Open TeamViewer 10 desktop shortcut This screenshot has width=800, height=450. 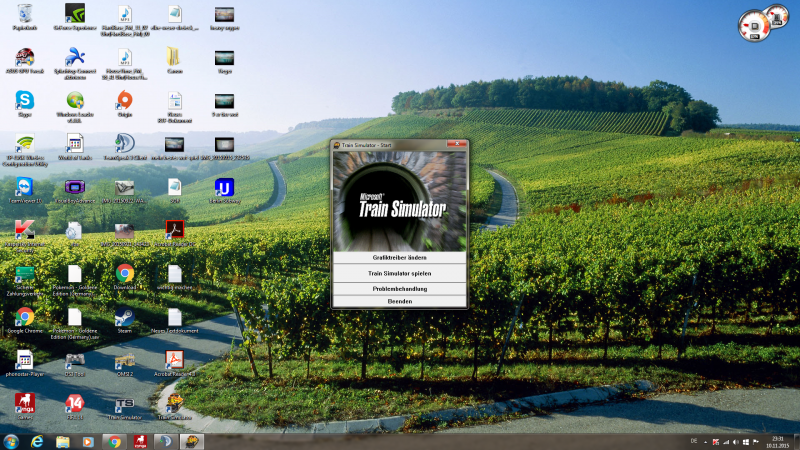click(x=24, y=191)
